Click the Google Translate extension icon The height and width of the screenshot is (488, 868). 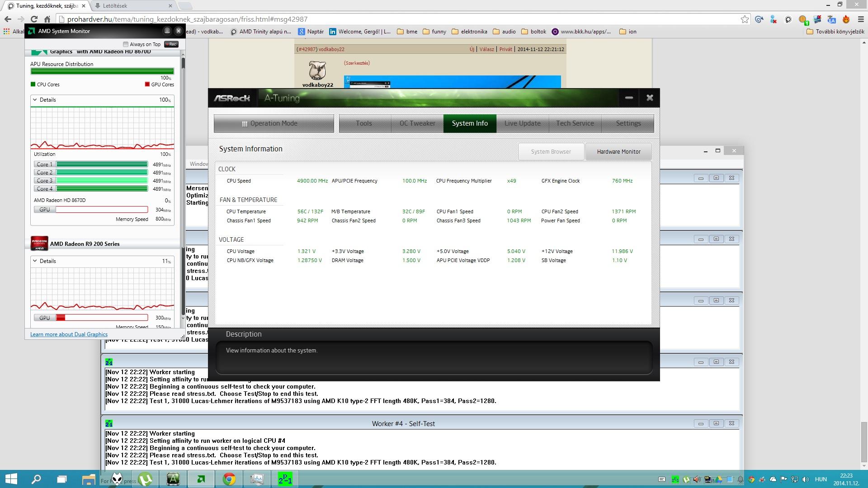coord(831,19)
